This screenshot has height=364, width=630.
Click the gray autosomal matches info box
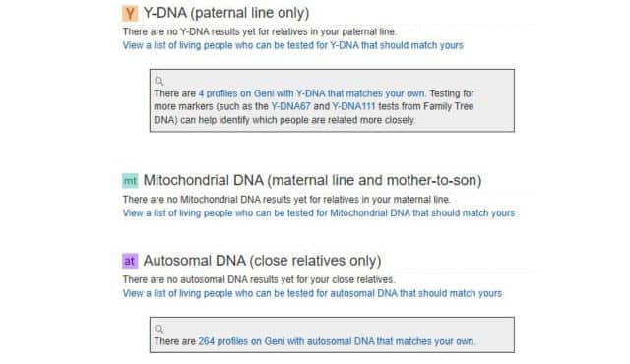pos(332,335)
